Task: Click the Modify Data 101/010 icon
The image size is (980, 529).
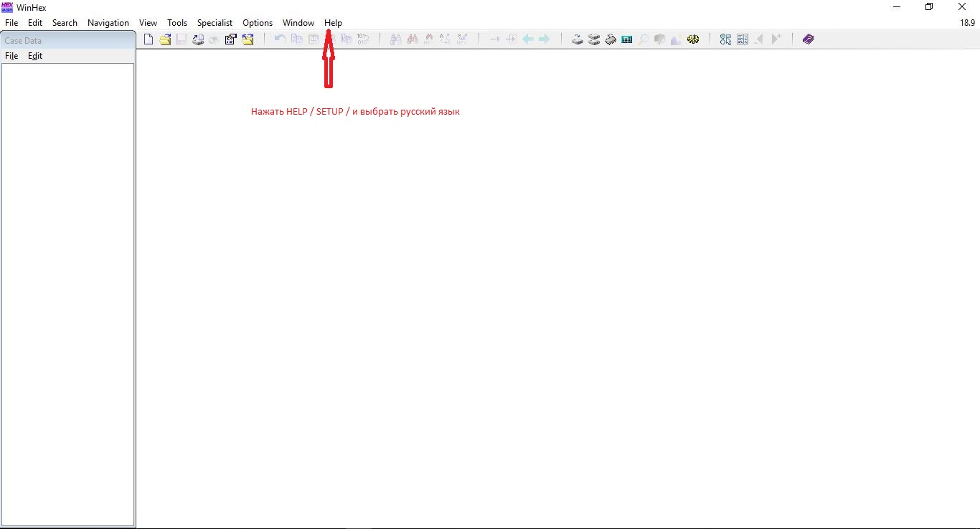Action: pos(362,39)
